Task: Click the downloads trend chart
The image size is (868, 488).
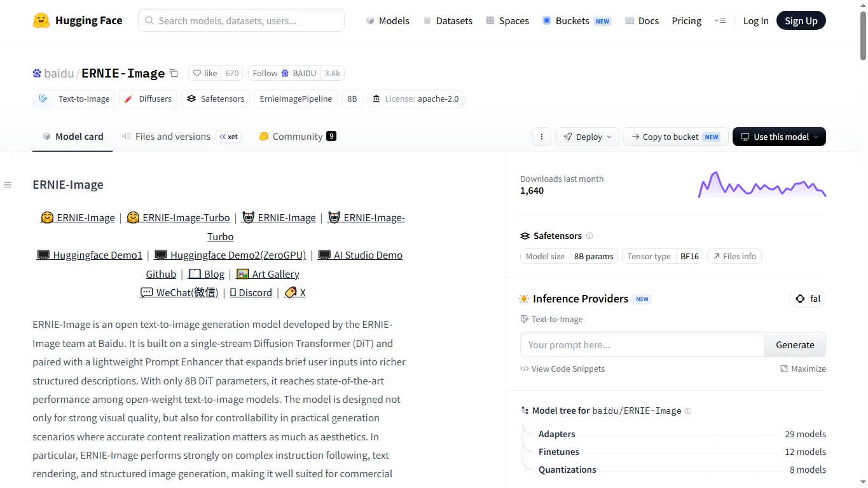Action: [762, 184]
